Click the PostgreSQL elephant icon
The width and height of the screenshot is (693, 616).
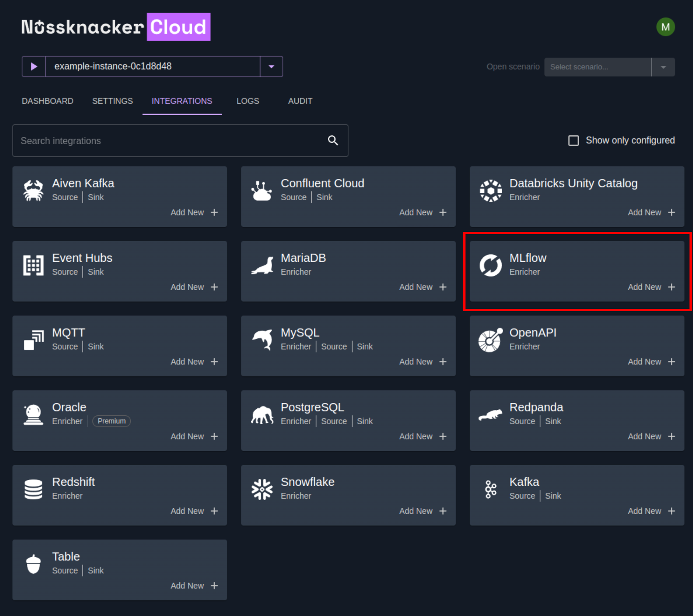[x=262, y=415]
